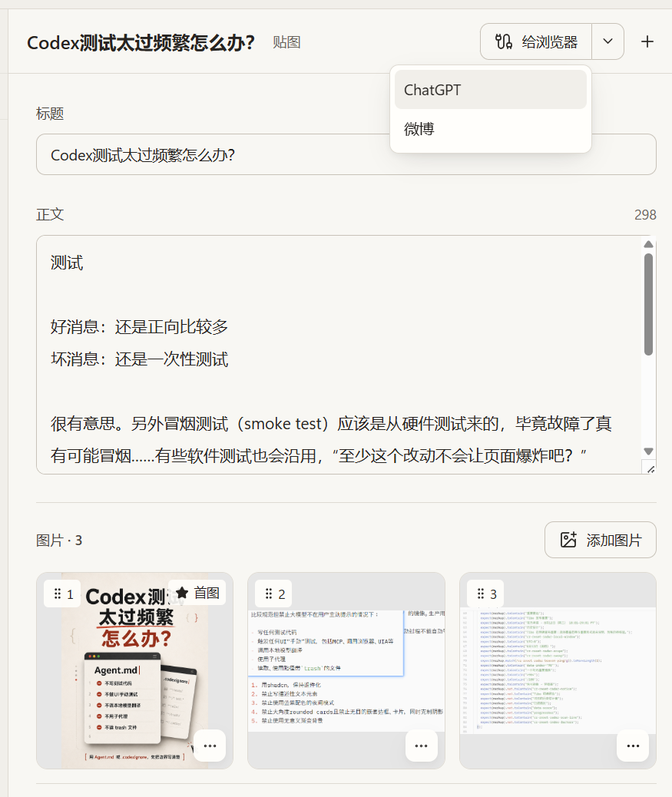The image size is (672, 797).
Task: Click the resize handle of 正文 textarea
Action: point(650,468)
